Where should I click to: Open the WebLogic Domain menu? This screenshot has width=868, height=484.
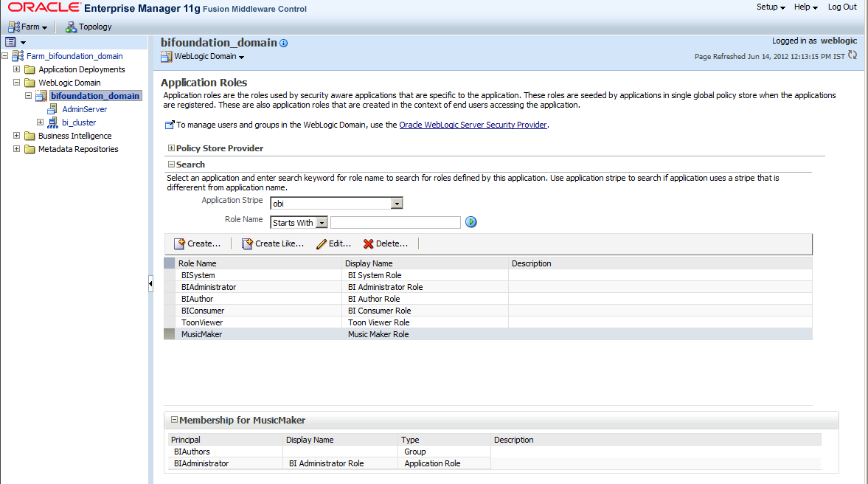coord(202,56)
